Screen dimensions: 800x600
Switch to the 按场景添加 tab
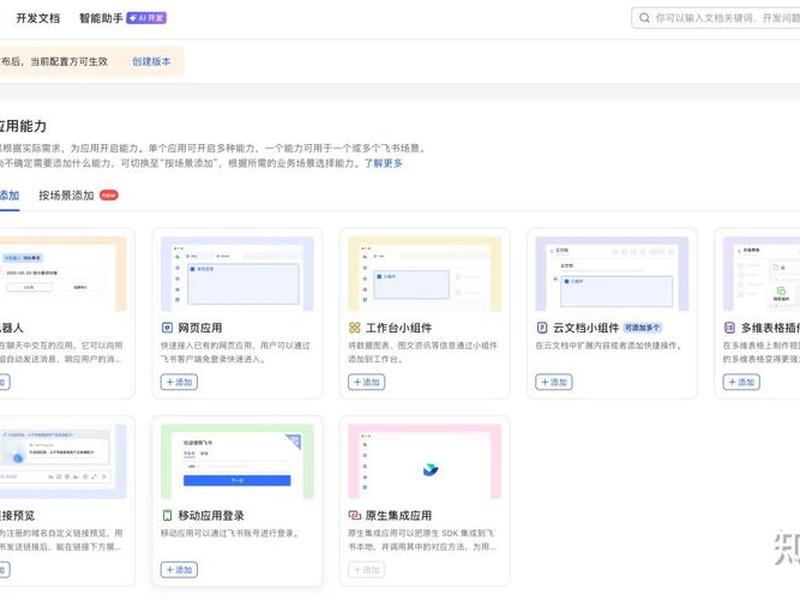(66, 195)
